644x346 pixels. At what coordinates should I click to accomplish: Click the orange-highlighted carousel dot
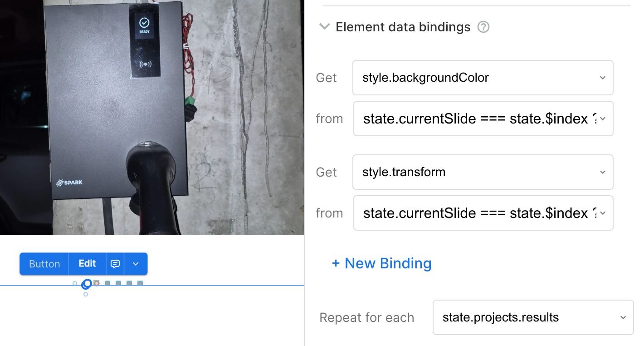click(97, 283)
